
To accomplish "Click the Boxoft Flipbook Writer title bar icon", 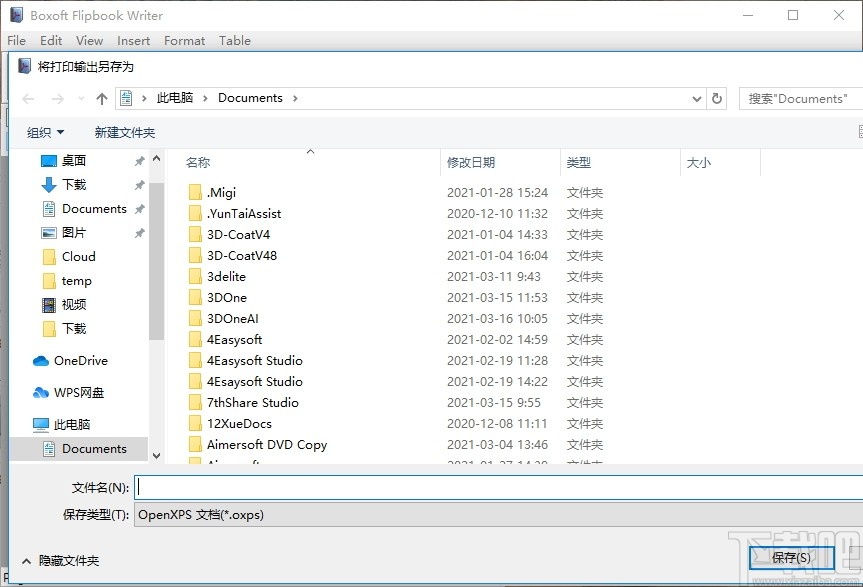I will [x=14, y=15].
